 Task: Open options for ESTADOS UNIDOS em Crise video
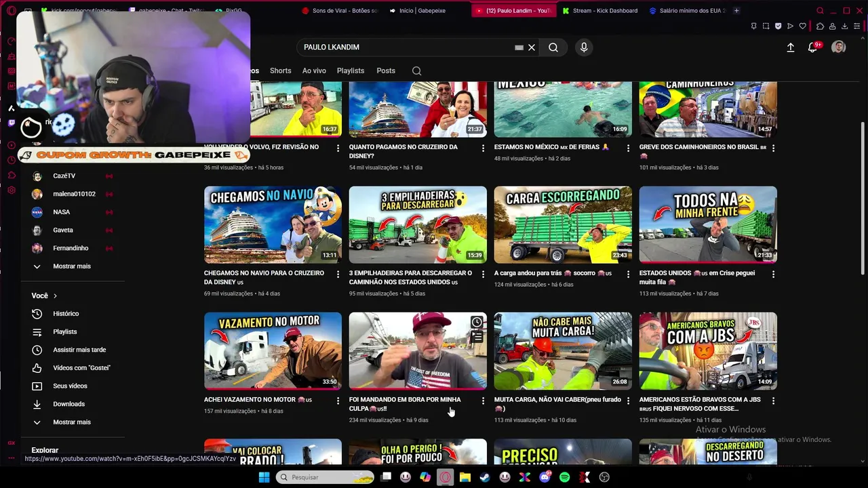click(x=773, y=274)
